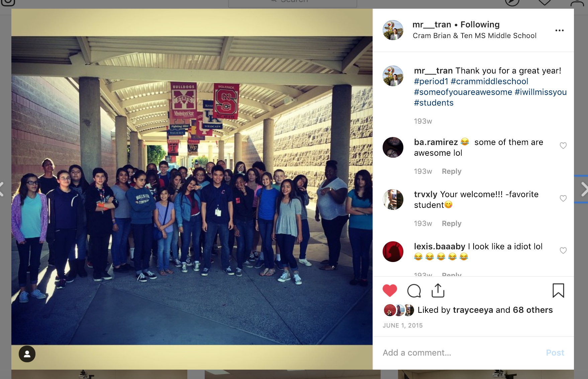
Task: View mr__tran profile avatar in header
Action: coord(393,30)
